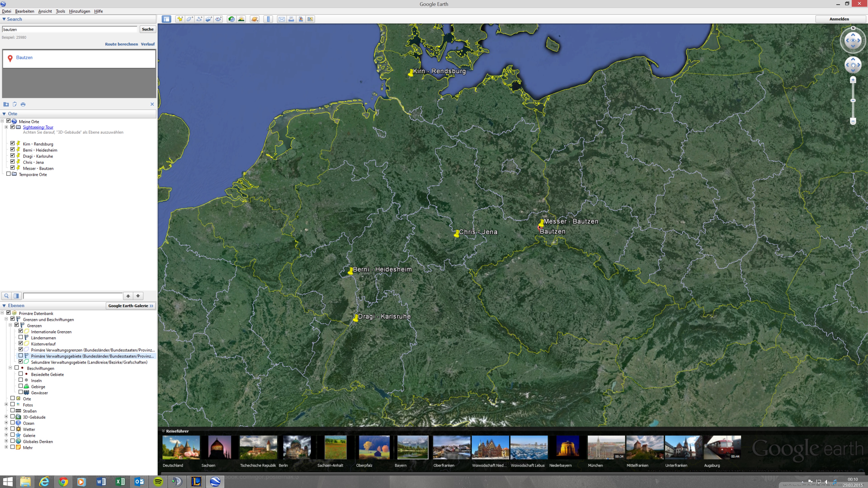
Task: Disable the Küstenverlauf layer
Action: tap(21, 343)
